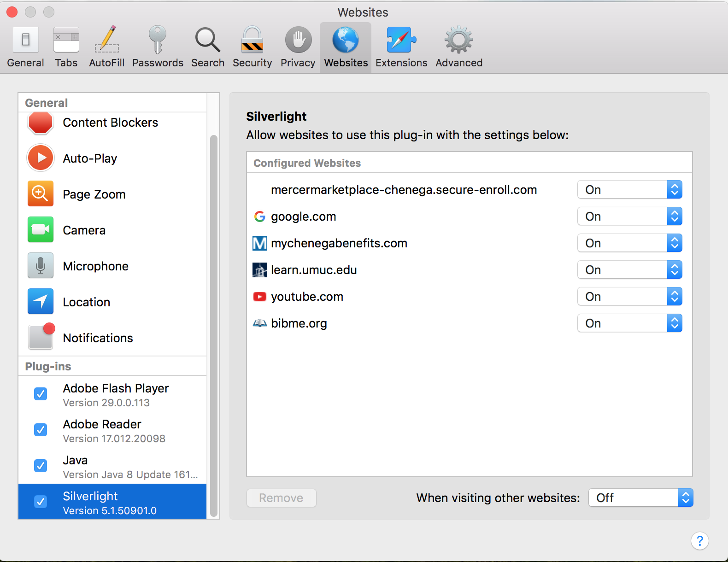Select the mercermarketplace-chenega.secure-enroll.com row
Viewport: 728px width, 562px height.
click(x=469, y=190)
